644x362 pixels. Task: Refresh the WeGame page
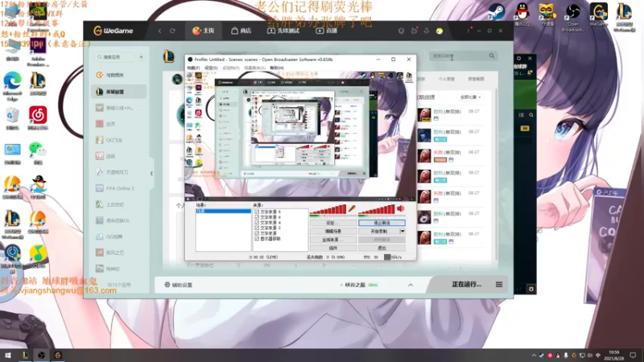click(172, 31)
